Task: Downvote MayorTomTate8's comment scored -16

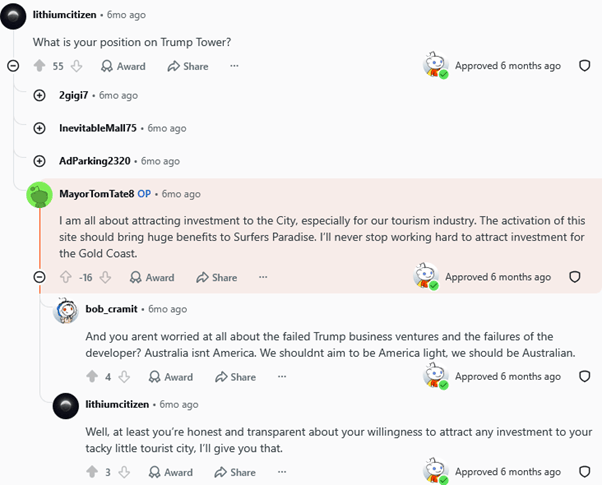Action: pos(105,277)
